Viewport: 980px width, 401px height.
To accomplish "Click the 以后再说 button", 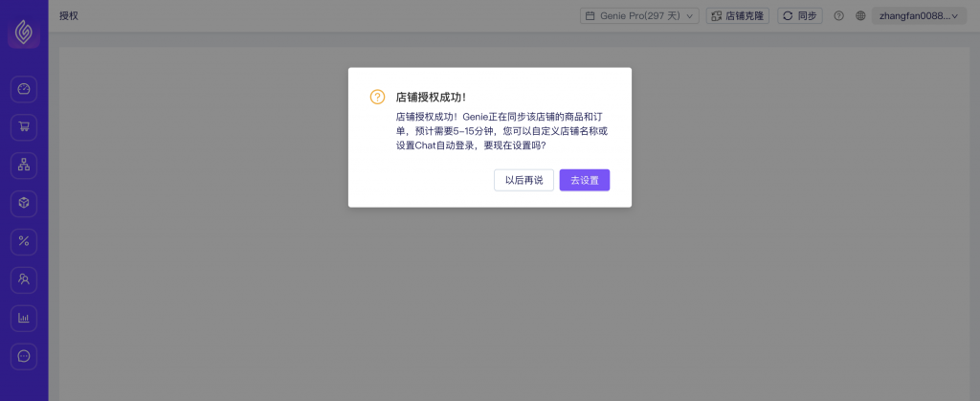I will click(523, 180).
